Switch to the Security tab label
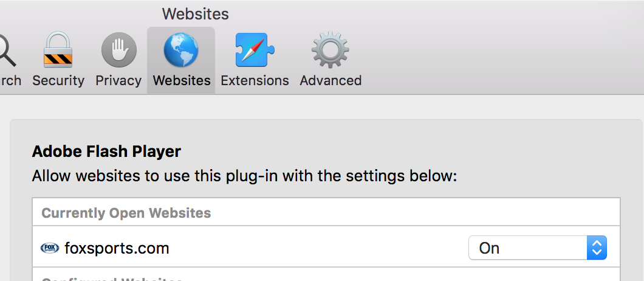644x281 pixels. [58, 81]
